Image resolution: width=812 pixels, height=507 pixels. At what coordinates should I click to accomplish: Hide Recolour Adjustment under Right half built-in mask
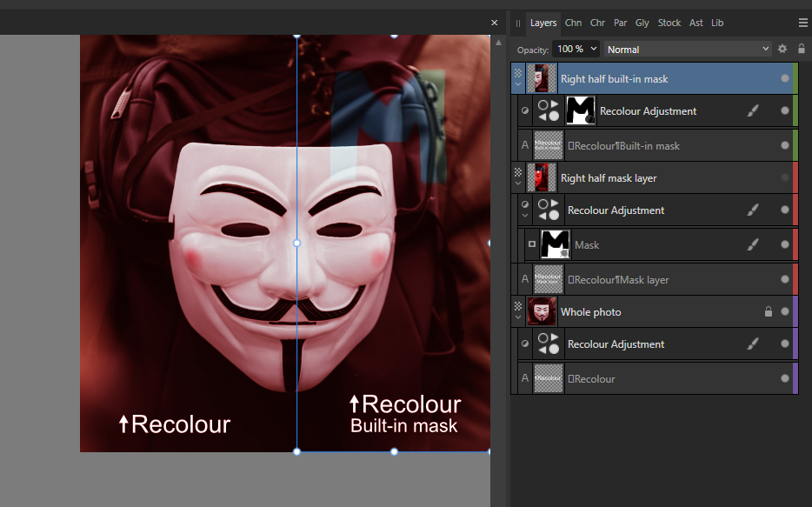tap(785, 110)
